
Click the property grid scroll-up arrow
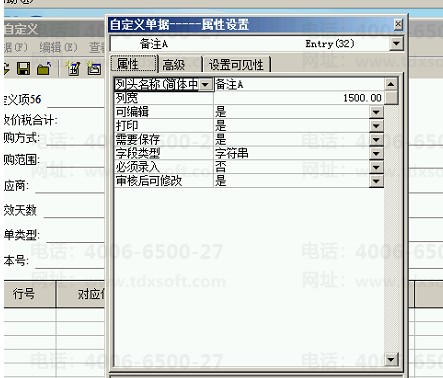391,84
